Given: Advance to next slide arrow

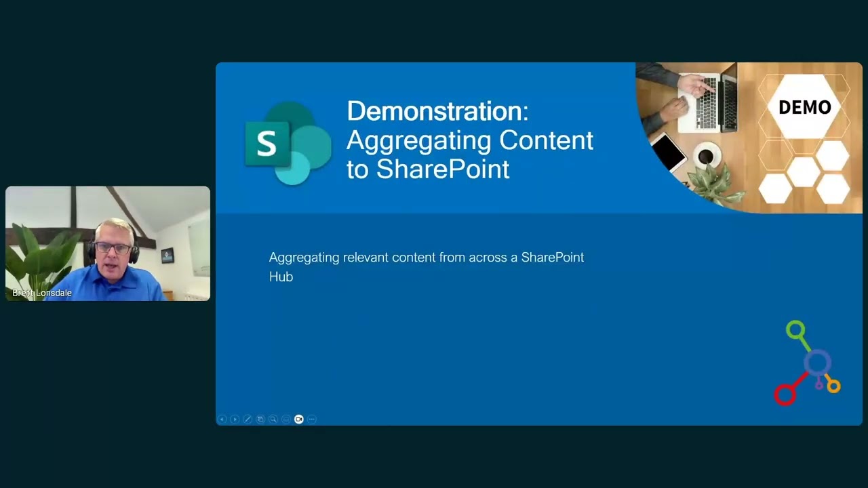Looking at the screenshot, I should tap(235, 420).
